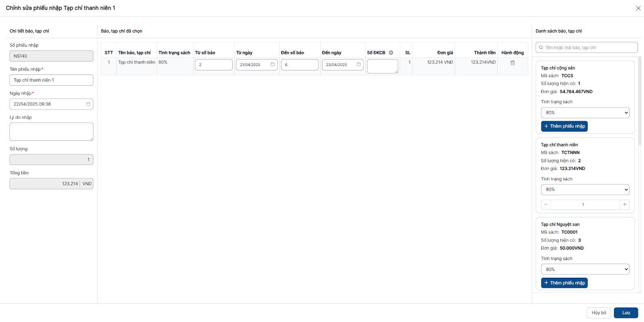Decrease quantity with minus for Tạp chí thanh niên
The width and height of the screenshot is (644, 322).
pyautogui.click(x=546, y=204)
